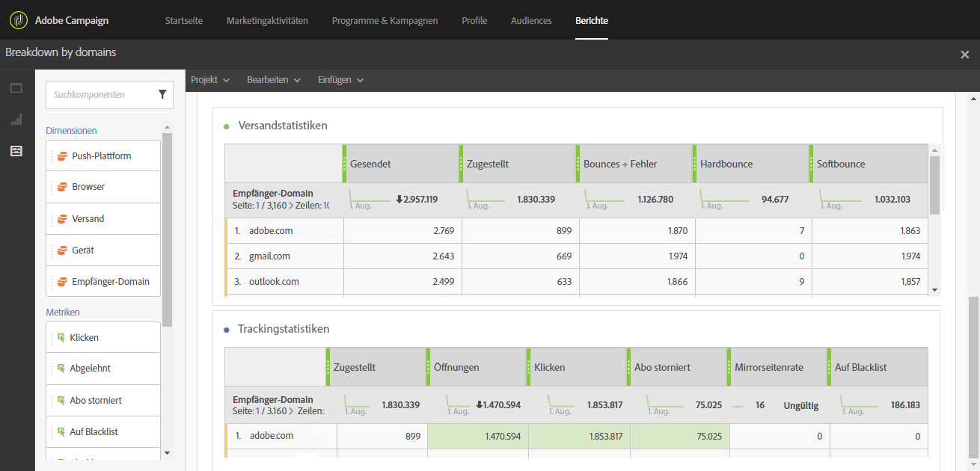Screen dimensions: 980x471
Task: Click the filter funnel icon in search
Action: click(162, 94)
